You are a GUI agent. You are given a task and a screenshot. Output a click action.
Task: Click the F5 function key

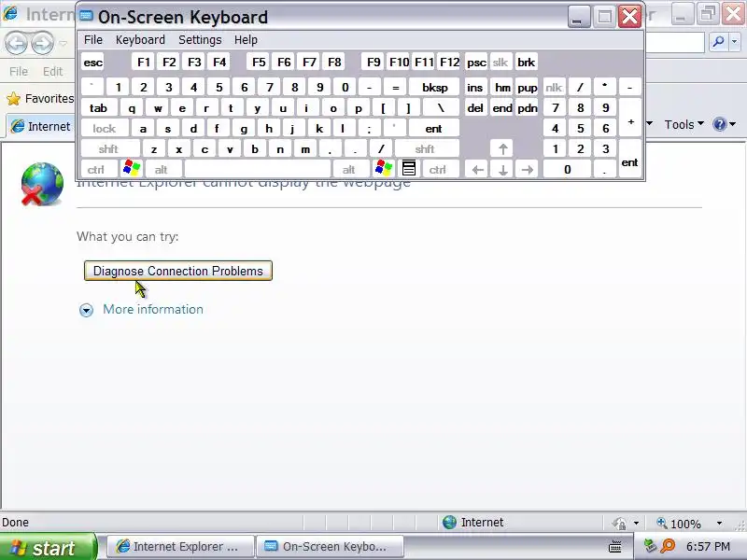pyautogui.click(x=259, y=63)
